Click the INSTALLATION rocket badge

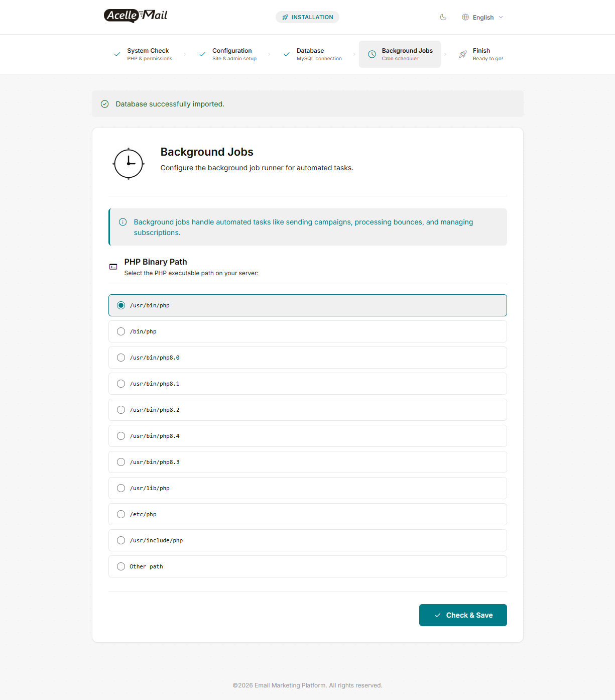tap(307, 17)
